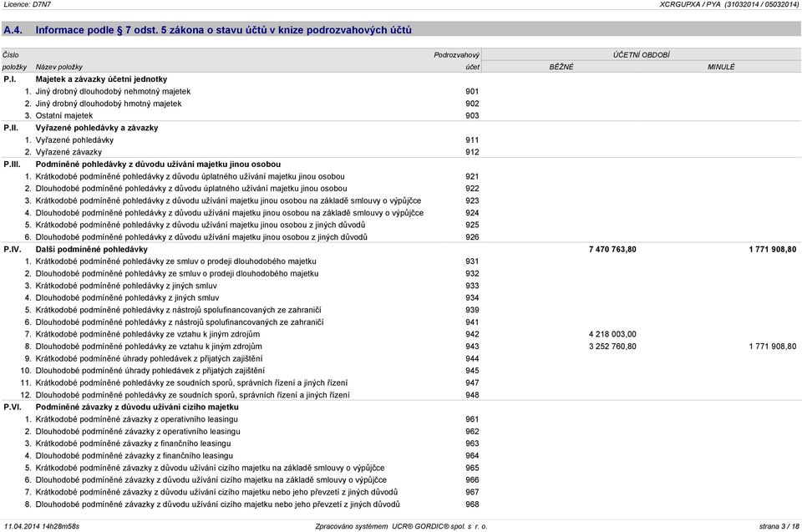Select account number 947

click(472, 383)
